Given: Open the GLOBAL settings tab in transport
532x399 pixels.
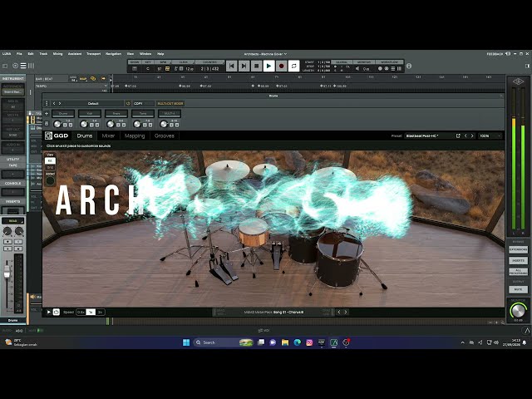Looking at the screenshot, I should [342, 62].
